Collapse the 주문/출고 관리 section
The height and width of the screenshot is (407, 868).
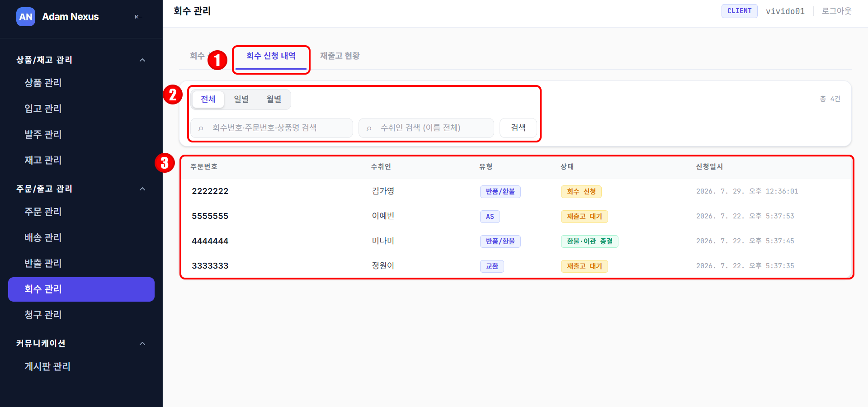(142, 189)
